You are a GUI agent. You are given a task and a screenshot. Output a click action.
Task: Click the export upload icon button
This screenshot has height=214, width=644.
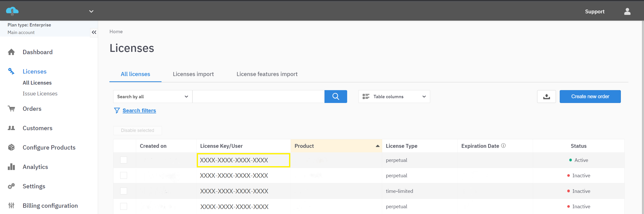pyautogui.click(x=546, y=97)
